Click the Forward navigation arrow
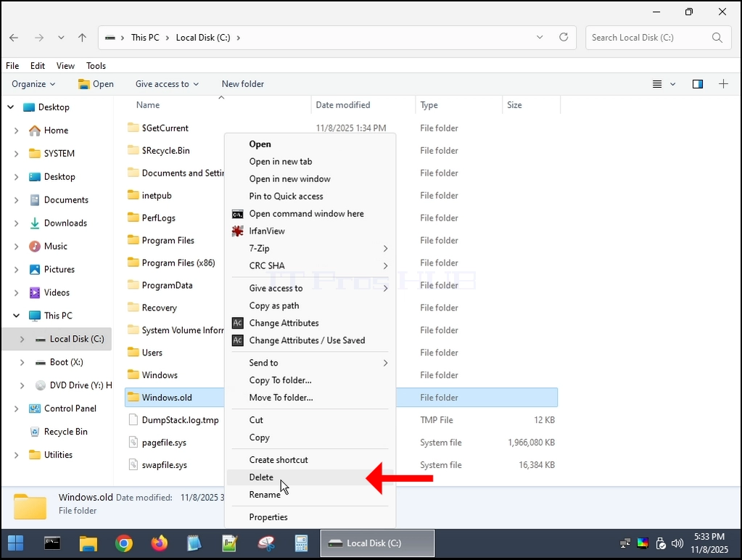This screenshot has width=742, height=560. coord(38,38)
